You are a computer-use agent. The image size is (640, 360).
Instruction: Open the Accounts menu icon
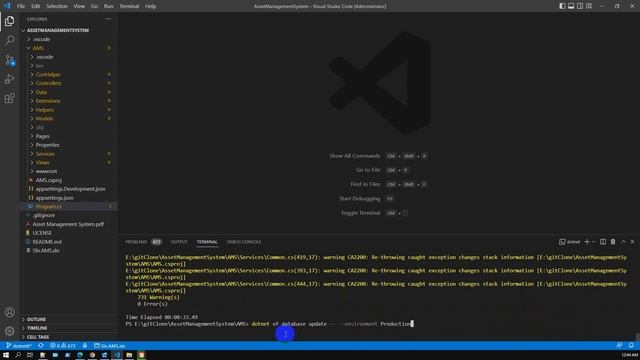[x=9, y=312]
